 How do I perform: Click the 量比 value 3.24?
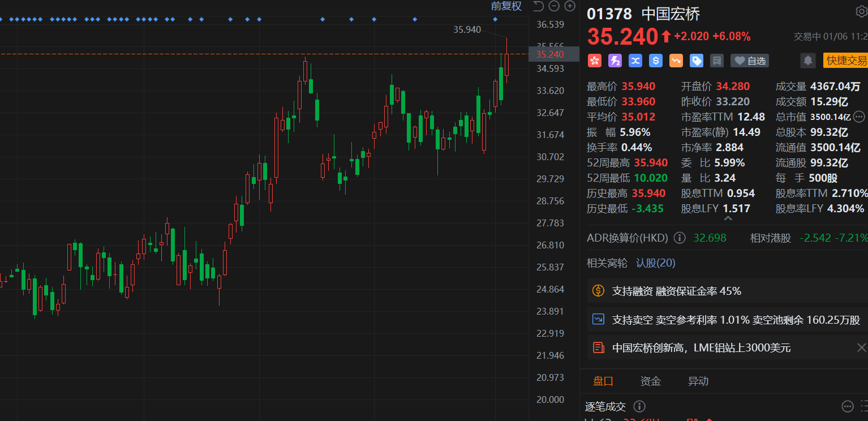725,178
